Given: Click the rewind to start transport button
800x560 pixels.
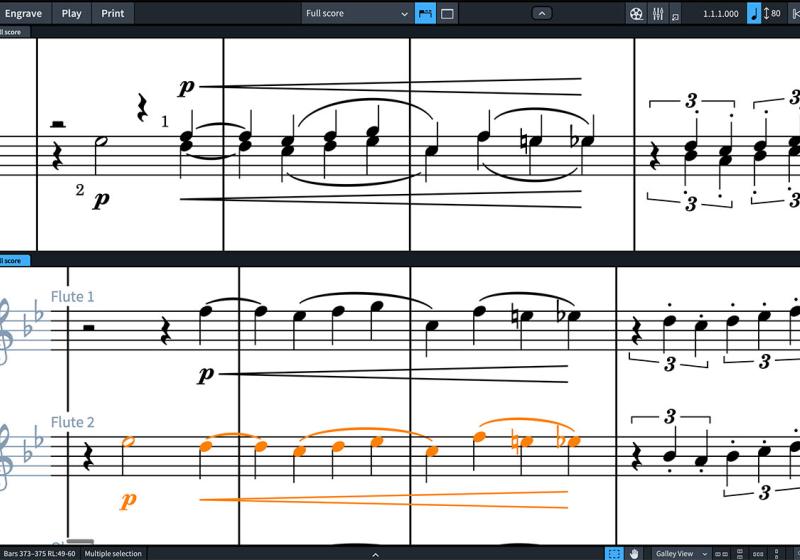Looking at the screenshot, I should pos(795,13).
